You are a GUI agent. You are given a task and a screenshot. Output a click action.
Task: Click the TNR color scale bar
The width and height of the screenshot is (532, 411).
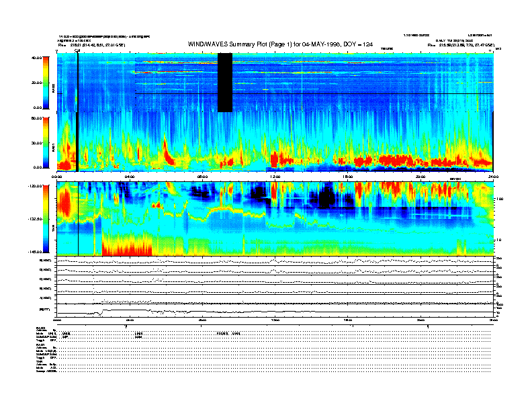pos(46,219)
